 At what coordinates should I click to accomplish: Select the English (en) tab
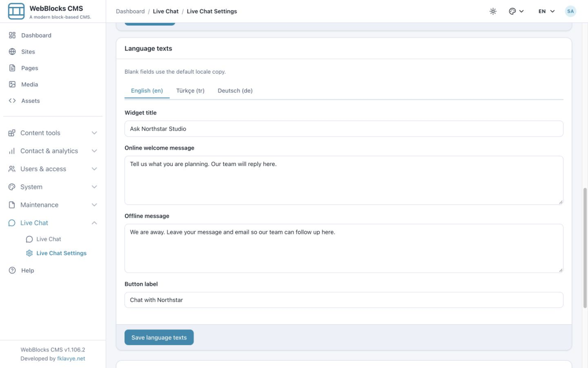147,91
